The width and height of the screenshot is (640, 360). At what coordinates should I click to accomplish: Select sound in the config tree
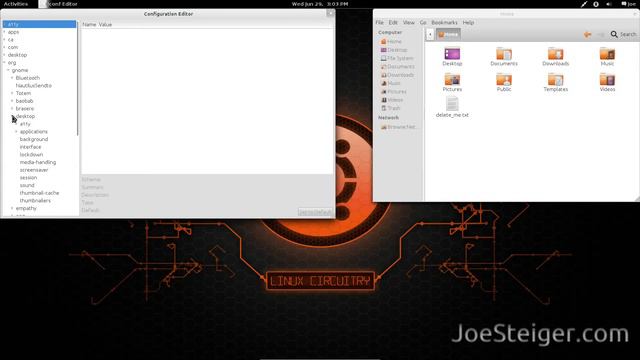click(x=27, y=185)
